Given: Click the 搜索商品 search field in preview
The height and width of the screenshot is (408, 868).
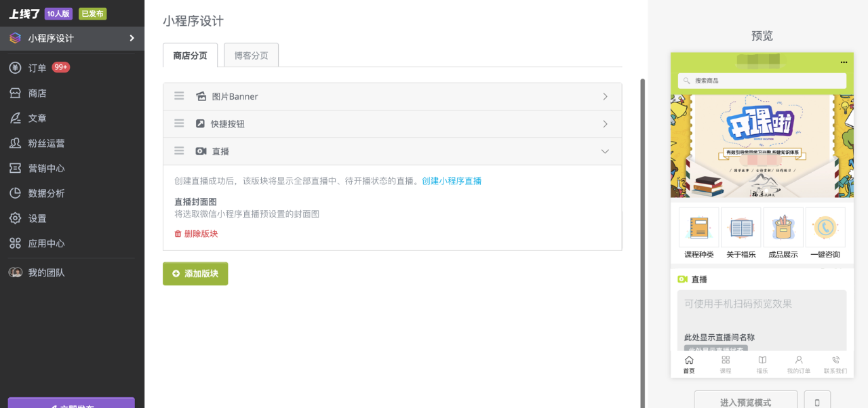Looking at the screenshot, I should 762,81.
